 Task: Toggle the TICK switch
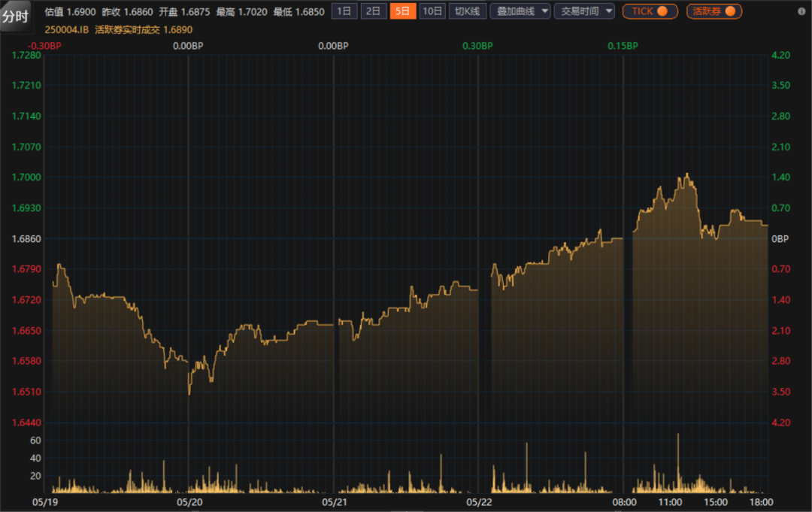coord(650,11)
